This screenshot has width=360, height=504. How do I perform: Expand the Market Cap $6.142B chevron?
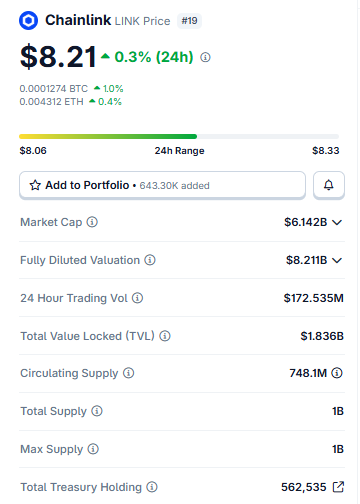click(337, 222)
